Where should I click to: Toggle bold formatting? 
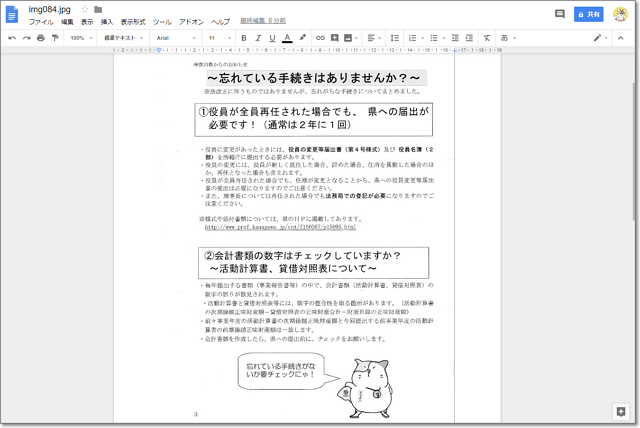[x=243, y=37]
